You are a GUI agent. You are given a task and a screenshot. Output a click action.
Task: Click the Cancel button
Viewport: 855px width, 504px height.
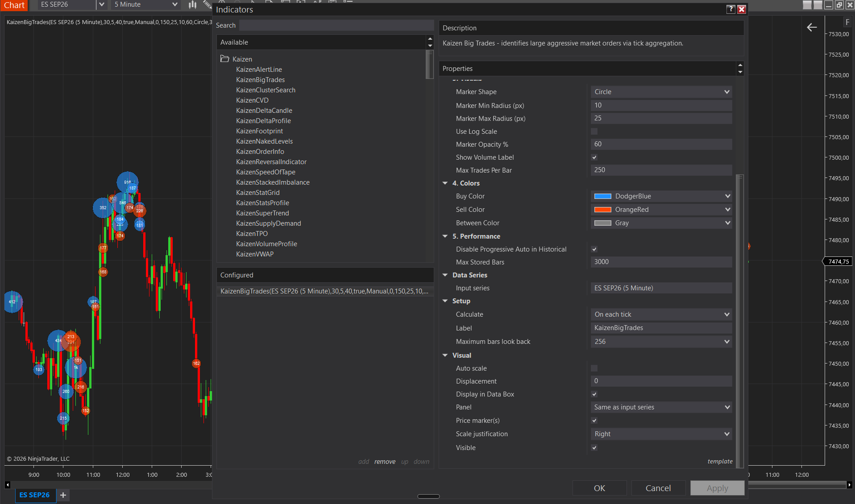[658, 488]
